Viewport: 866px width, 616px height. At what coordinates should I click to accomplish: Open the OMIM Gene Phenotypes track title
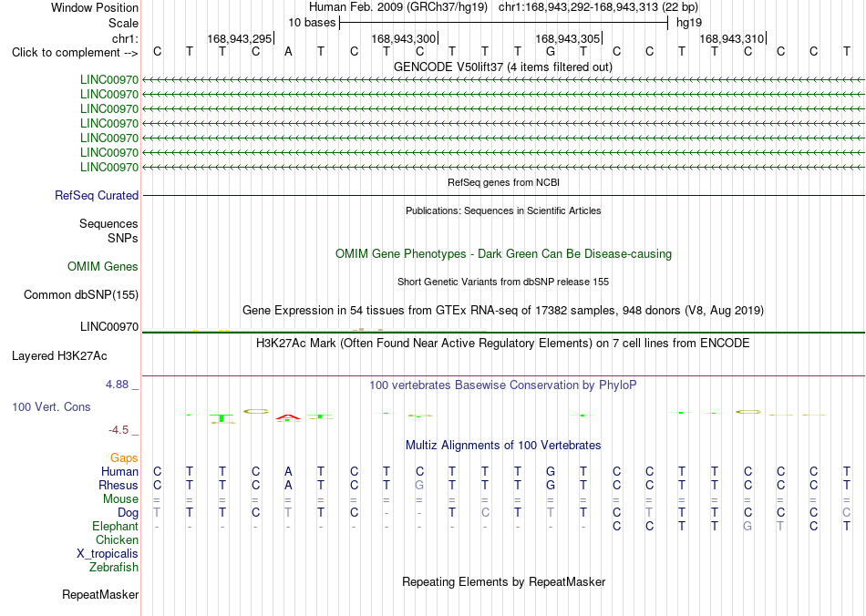click(x=503, y=254)
